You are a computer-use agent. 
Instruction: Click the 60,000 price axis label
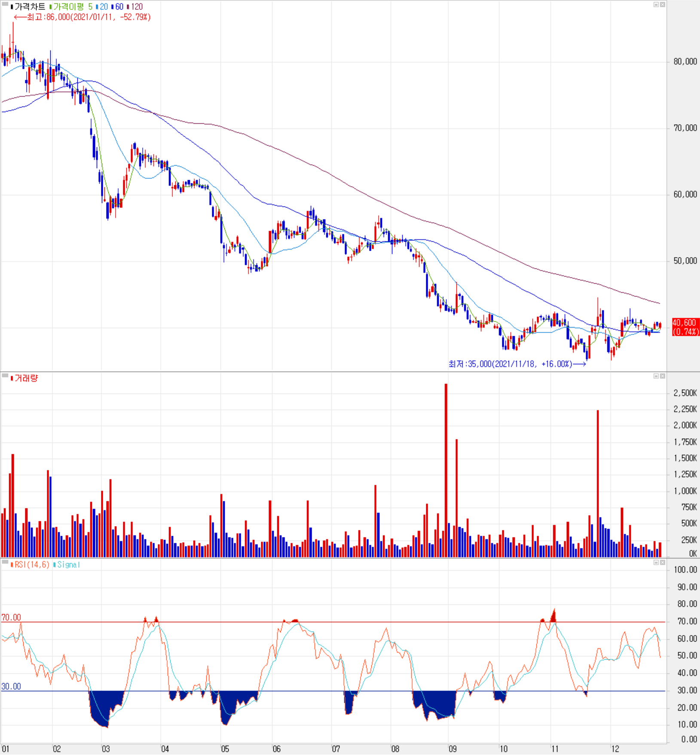click(x=685, y=194)
